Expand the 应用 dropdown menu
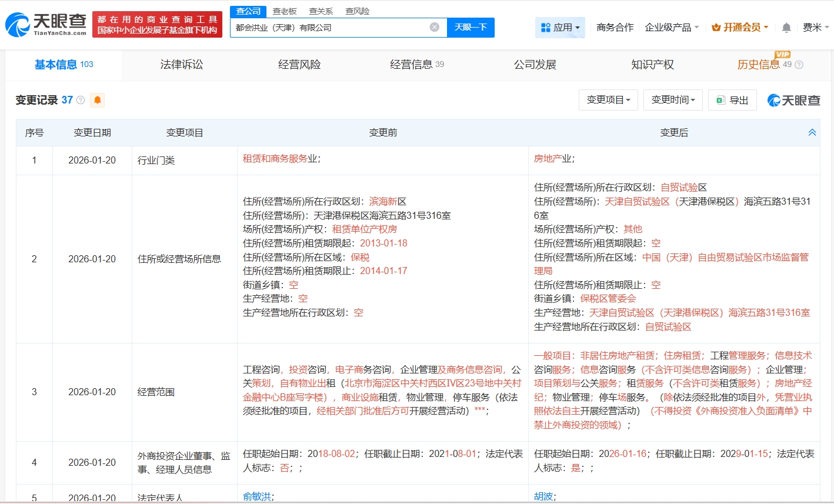 pos(560,28)
